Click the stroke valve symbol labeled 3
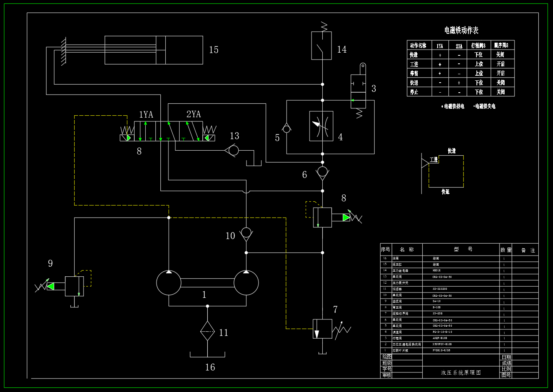Screen dimensions: 553x392 click(358, 91)
